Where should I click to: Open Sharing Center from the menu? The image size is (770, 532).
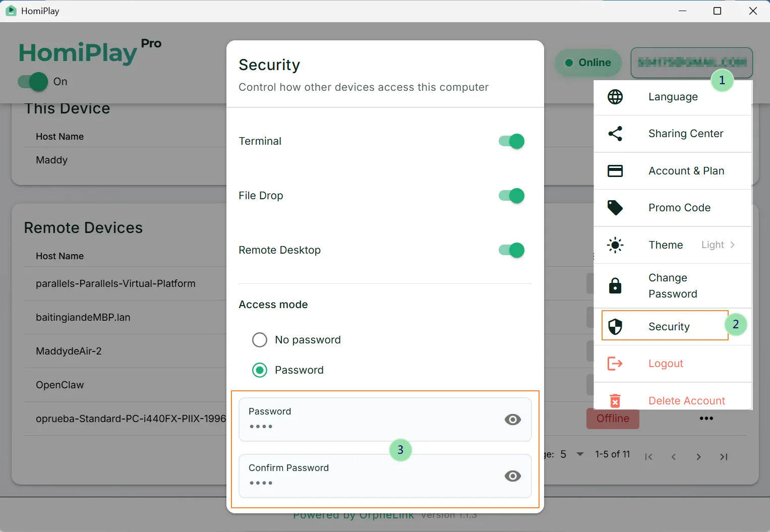tap(673, 134)
